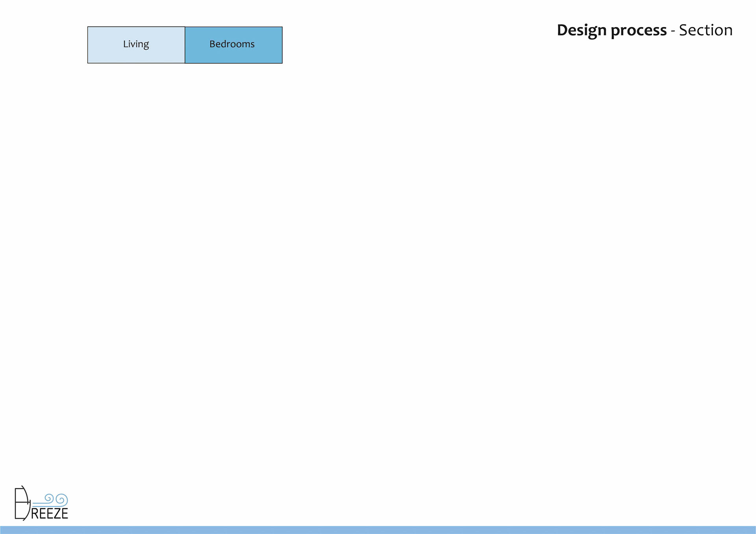Click the word Section in title
Image resolution: width=756 pixels, height=534 pixels.
tap(706, 30)
